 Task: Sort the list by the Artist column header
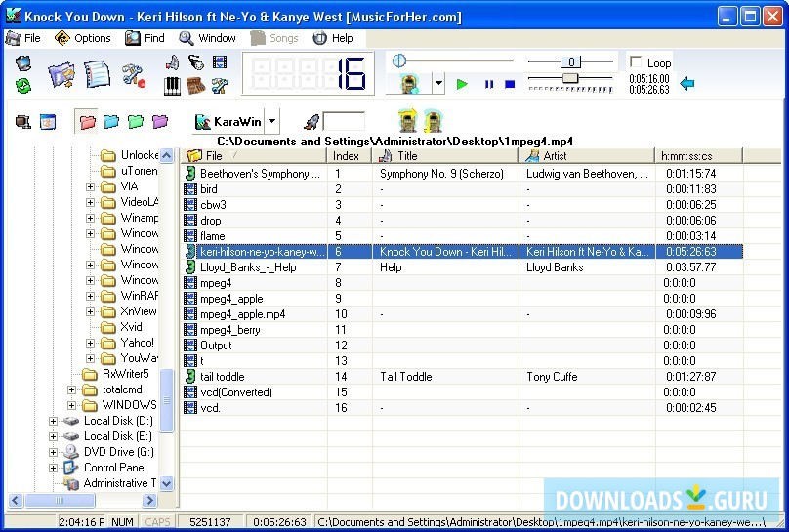click(x=587, y=156)
